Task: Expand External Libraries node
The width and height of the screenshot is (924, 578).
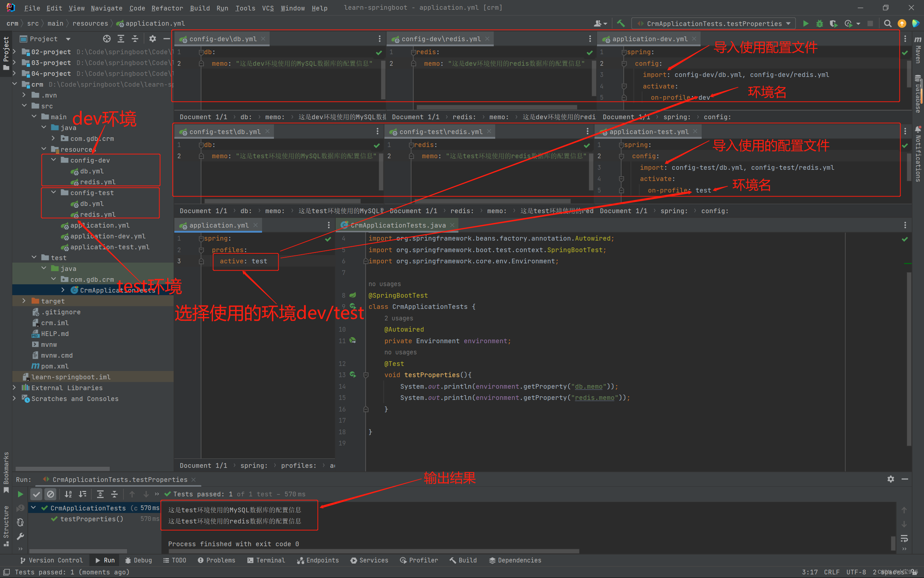Action: 14,388
